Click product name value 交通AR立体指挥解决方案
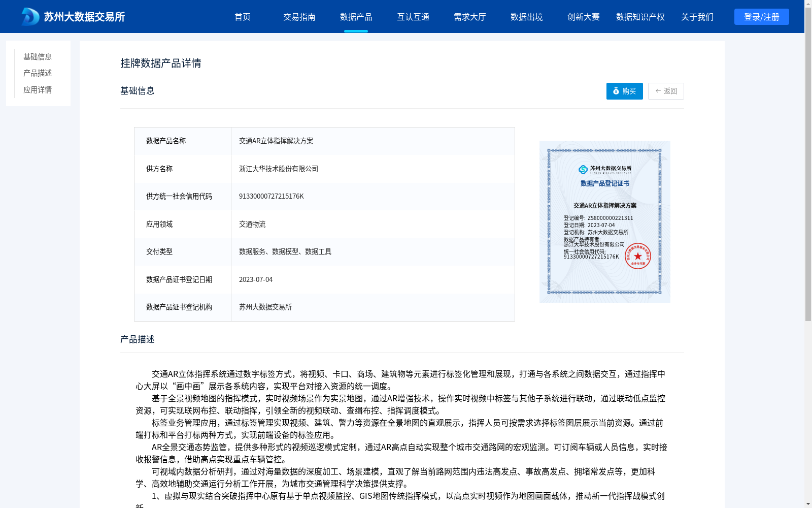Screen dimensions: 812x508 (276, 141)
